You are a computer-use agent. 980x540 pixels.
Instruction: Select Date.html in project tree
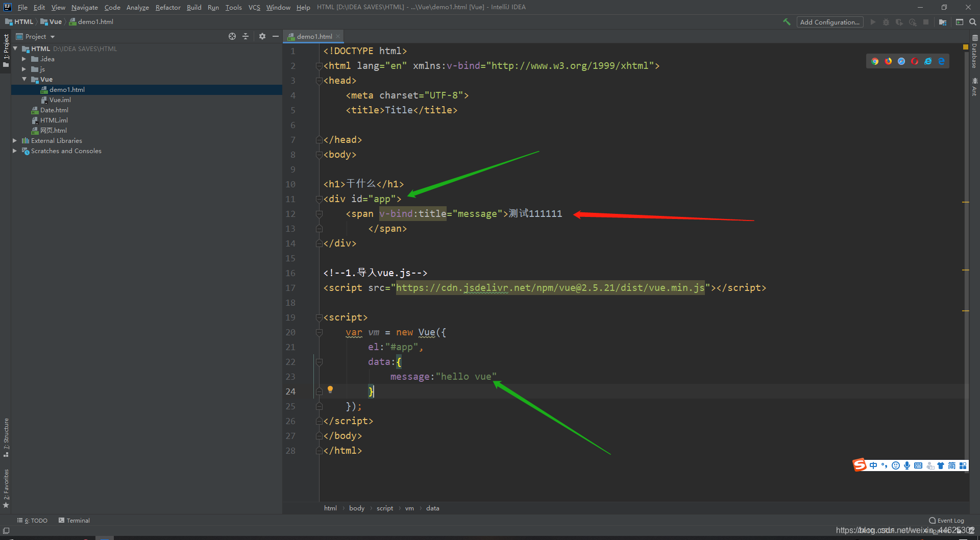click(x=54, y=110)
